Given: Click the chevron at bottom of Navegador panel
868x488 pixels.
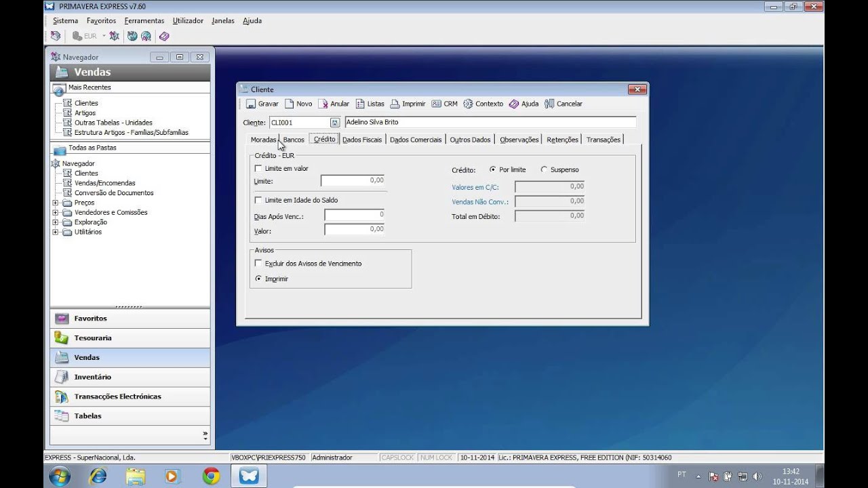Looking at the screenshot, I should (205, 435).
